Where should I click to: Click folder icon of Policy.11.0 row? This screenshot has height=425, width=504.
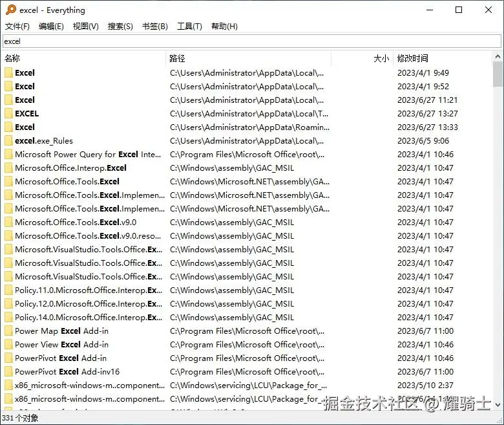tap(8, 290)
